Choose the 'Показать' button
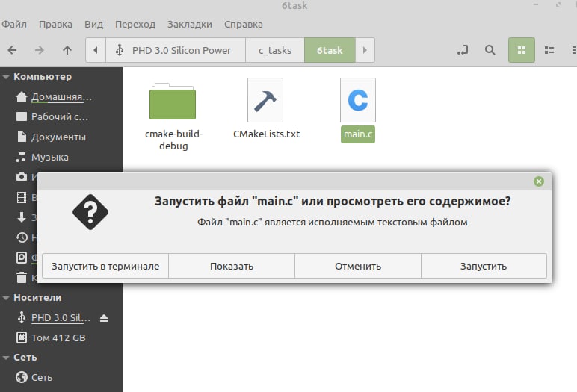The height and width of the screenshot is (392, 577). pos(232,266)
